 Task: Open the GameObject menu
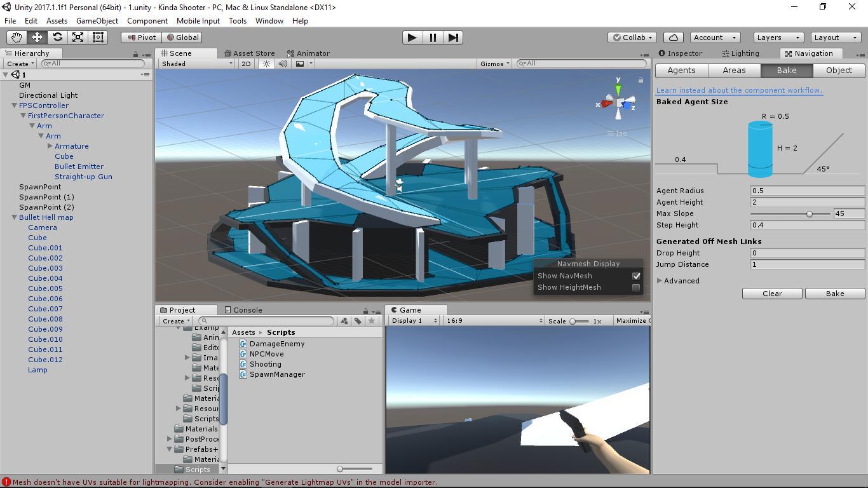97,20
